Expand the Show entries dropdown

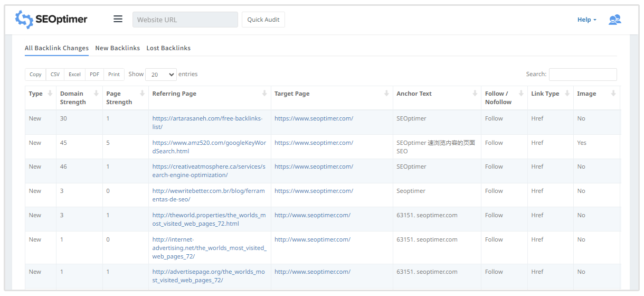tap(160, 75)
